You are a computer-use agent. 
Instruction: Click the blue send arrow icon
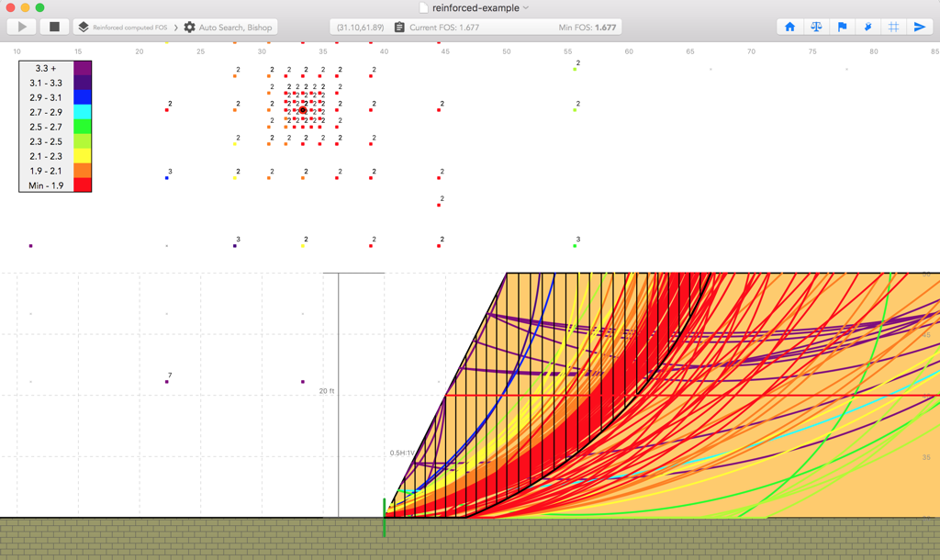click(920, 27)
